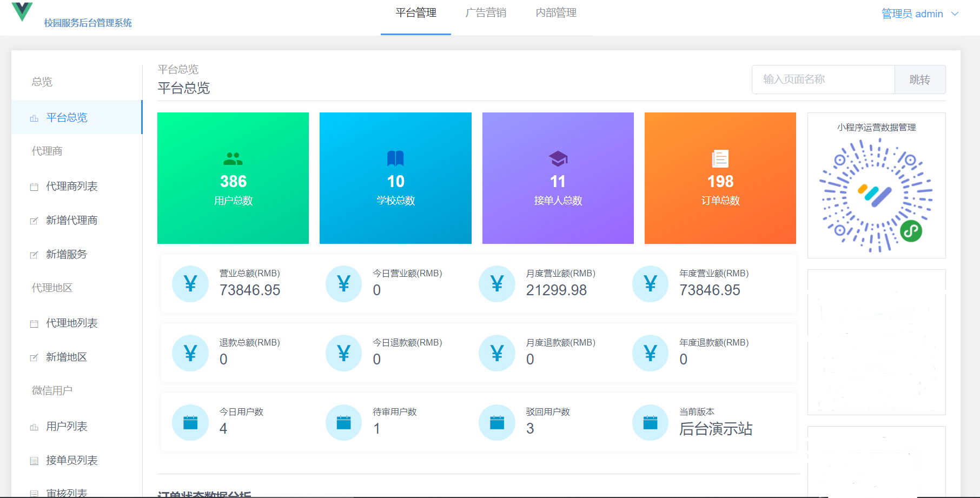Click the yen icon beside 月度营业额(RMB)
The width and height of the screenshot is (980, 498).
point(497,284)
